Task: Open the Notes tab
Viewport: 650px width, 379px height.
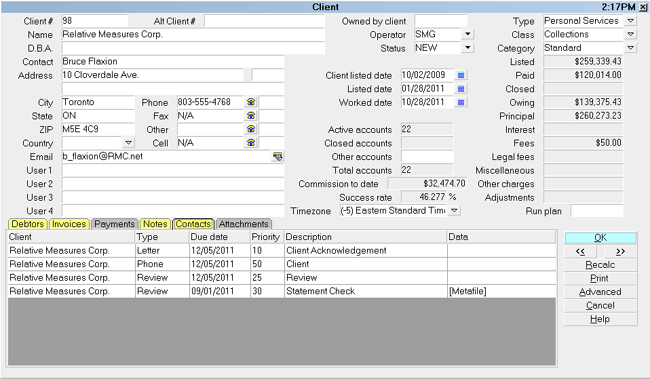Action: coord(155,224)
